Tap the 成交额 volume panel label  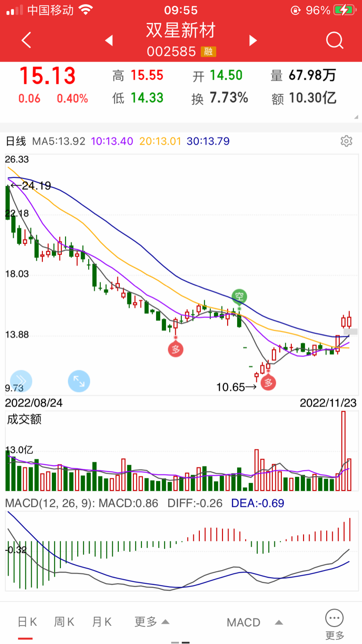point(24,419)
